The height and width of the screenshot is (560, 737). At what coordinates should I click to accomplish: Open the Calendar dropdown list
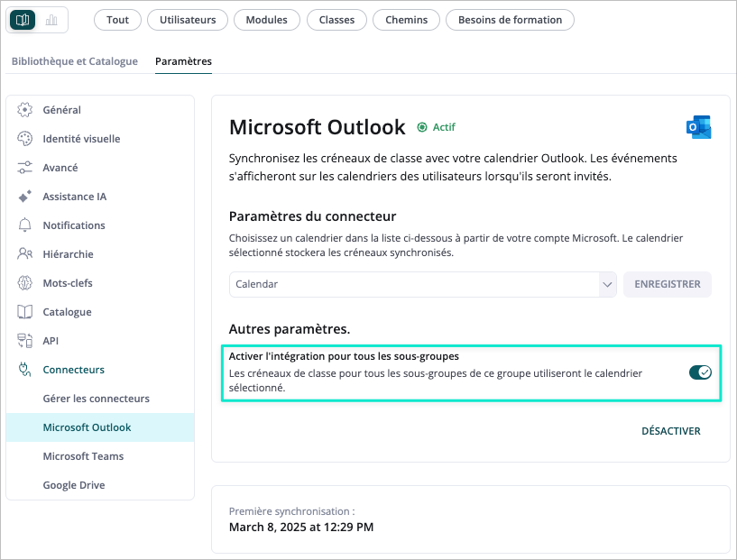[x=422, y=284]
